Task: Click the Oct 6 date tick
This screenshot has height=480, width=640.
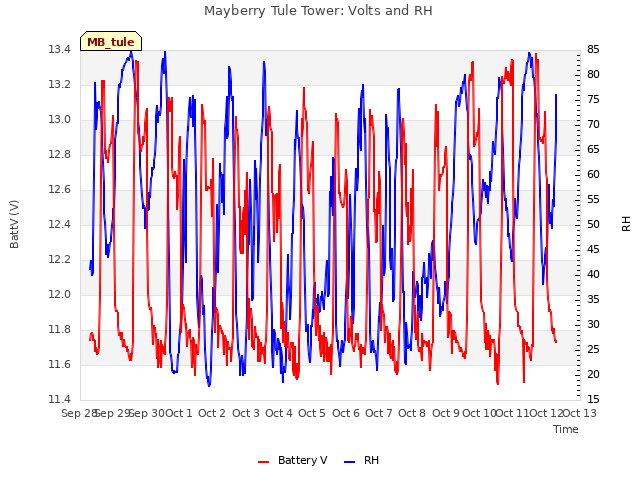Action: (346, 413)
